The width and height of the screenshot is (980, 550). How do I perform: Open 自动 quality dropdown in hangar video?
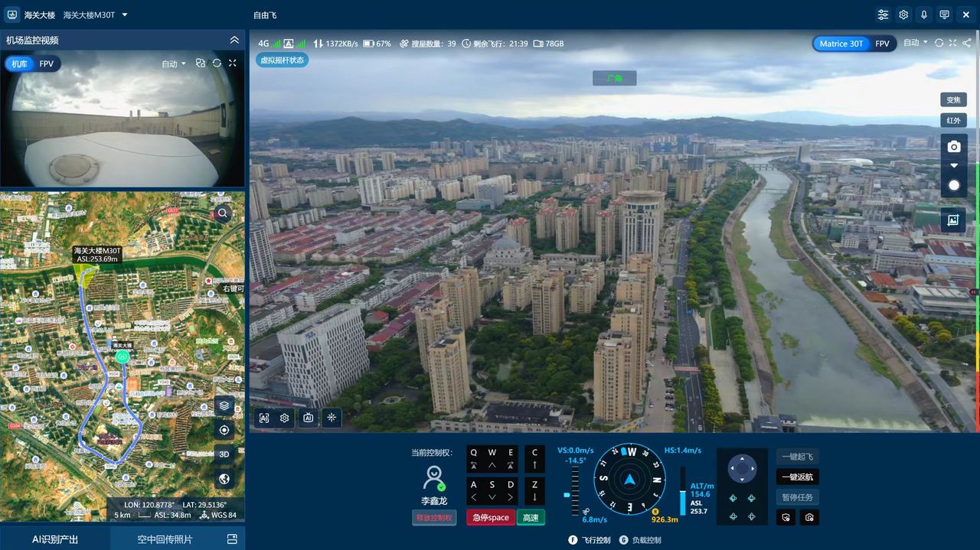(174, 63)
